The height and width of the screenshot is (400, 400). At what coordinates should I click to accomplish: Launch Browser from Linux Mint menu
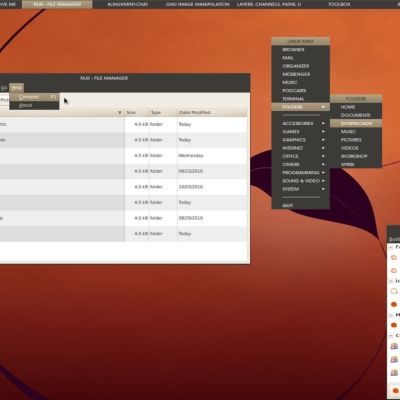pyautogui.click(x=301, y=50)
